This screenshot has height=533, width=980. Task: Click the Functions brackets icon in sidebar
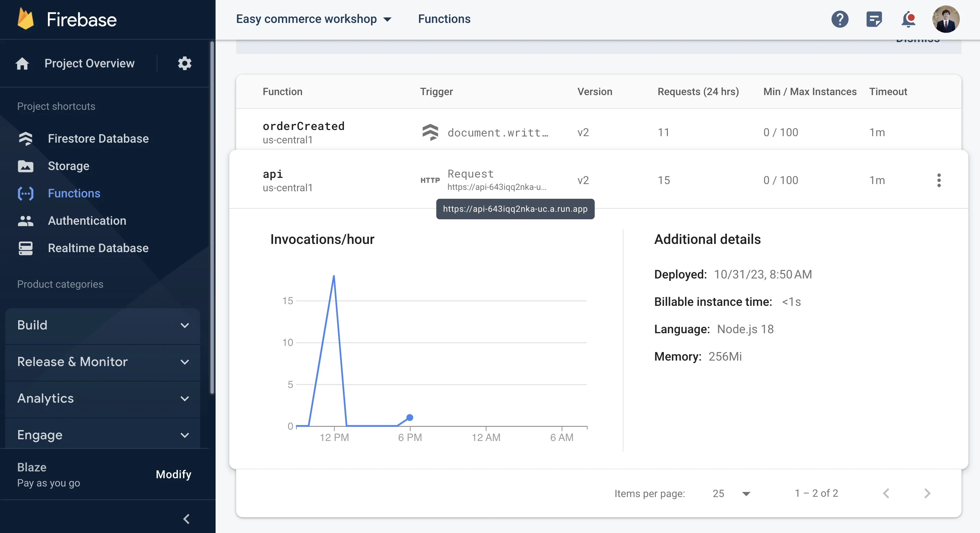pos(25,193)
